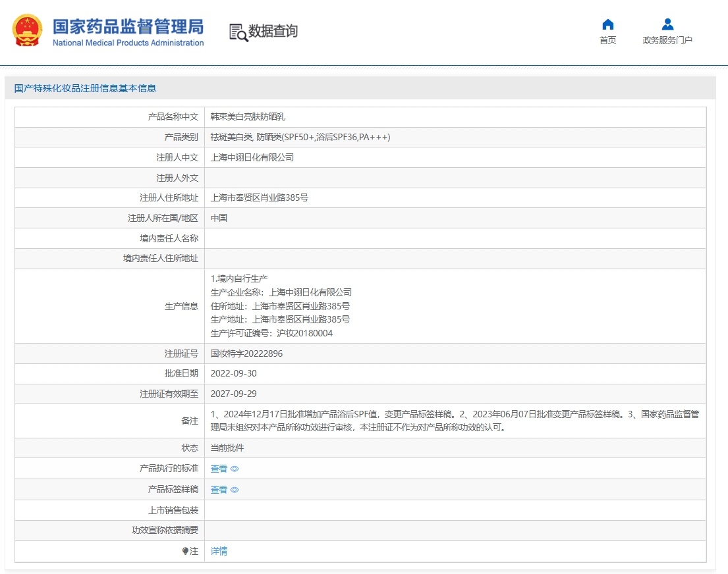Click the 注册人外文 field label

click(177, 178)
